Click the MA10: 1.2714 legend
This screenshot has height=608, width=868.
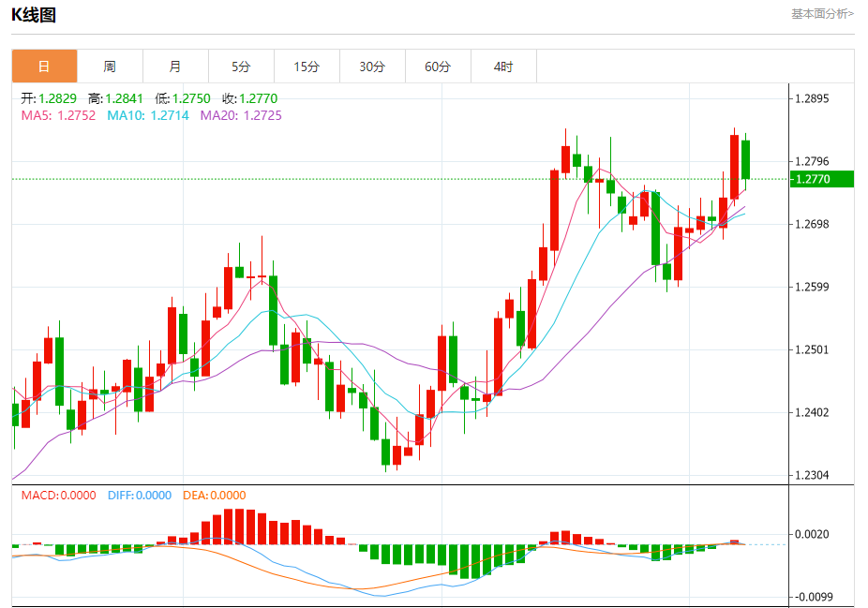coord(148,115)
